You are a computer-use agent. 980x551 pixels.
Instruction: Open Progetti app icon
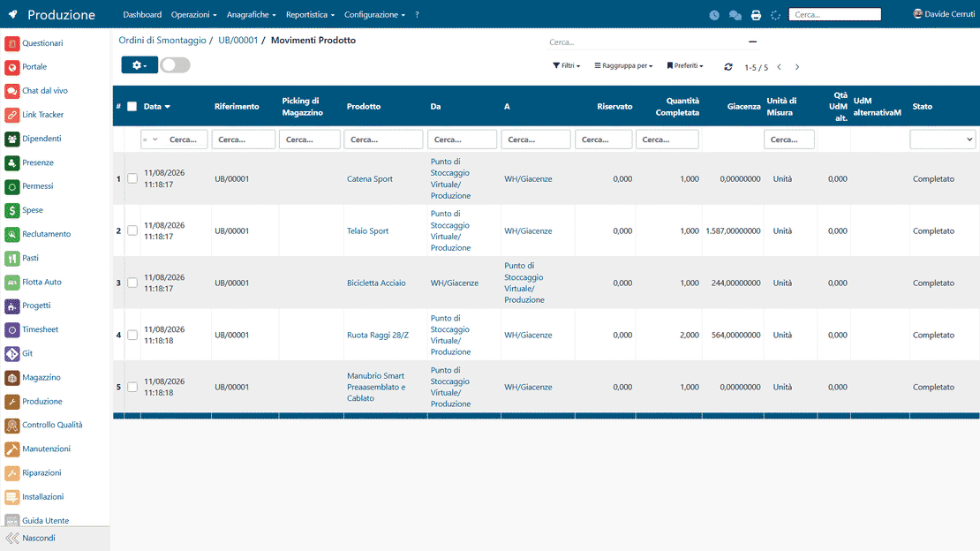pos(11,306)
